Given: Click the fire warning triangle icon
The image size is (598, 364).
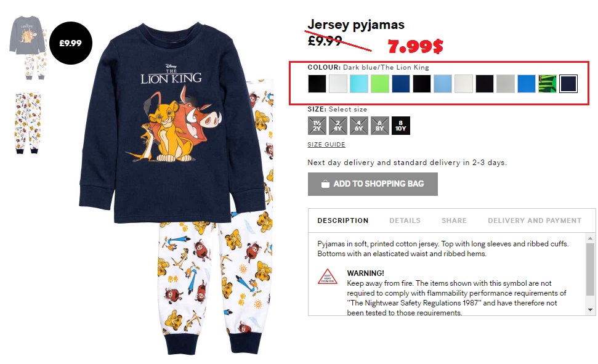Looking at the screenshot, I should (x=327, y=277).
